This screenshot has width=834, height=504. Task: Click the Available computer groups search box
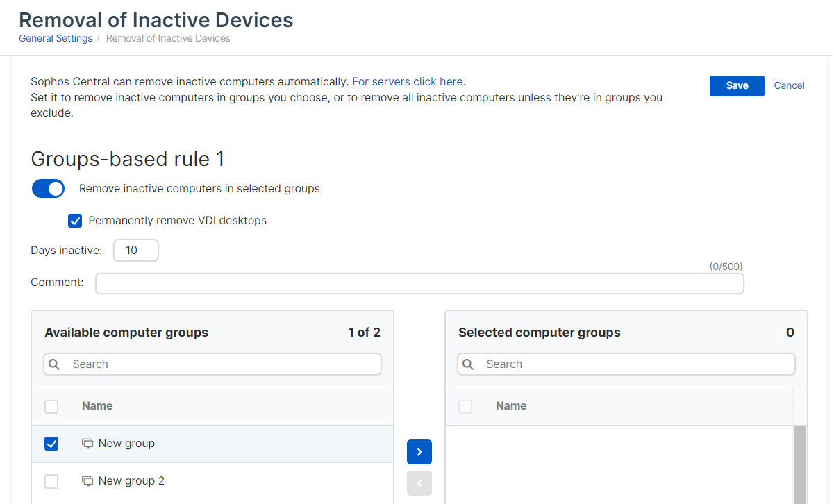click(x=222, y=364)
